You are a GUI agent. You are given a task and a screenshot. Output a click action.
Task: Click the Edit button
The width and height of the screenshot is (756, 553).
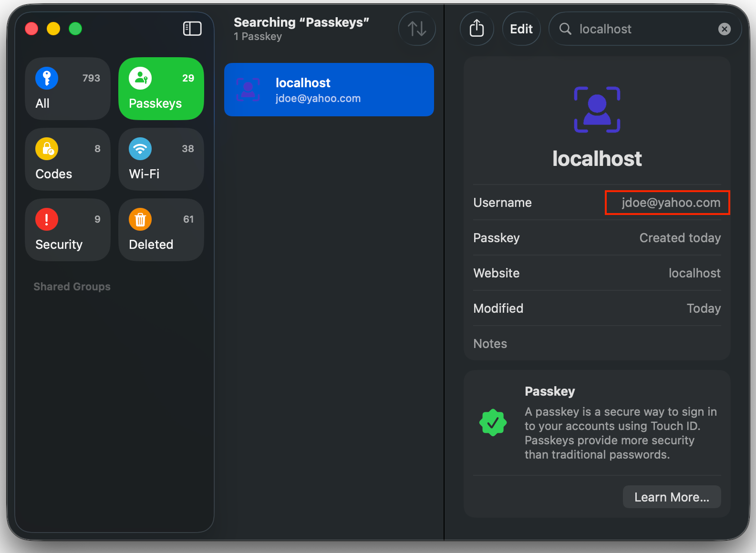[x=521, y=29]
